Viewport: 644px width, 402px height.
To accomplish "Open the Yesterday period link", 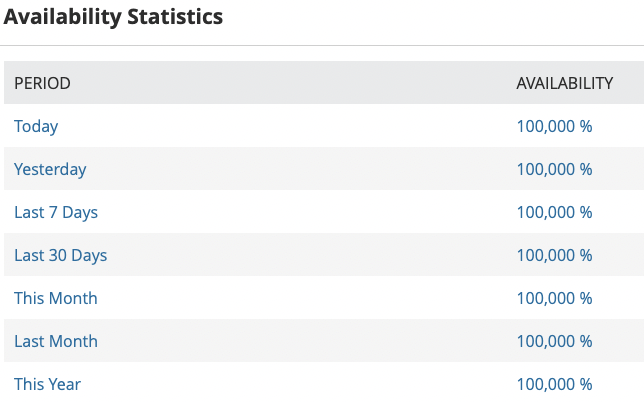I will 50,169.
